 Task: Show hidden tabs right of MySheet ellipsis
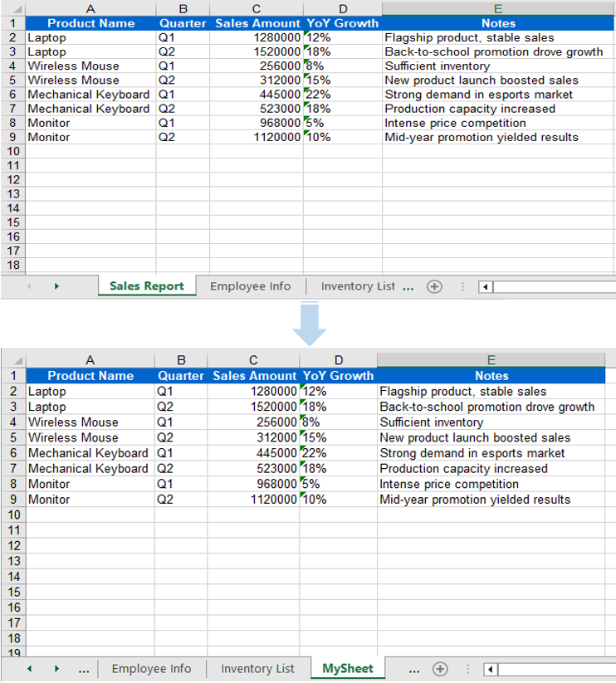click(x=414, y=670)
